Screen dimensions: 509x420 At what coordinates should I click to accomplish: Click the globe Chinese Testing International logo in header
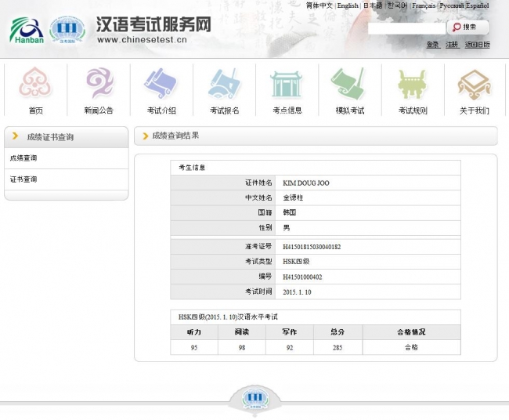pyautogui.click(x=67, y=30)
